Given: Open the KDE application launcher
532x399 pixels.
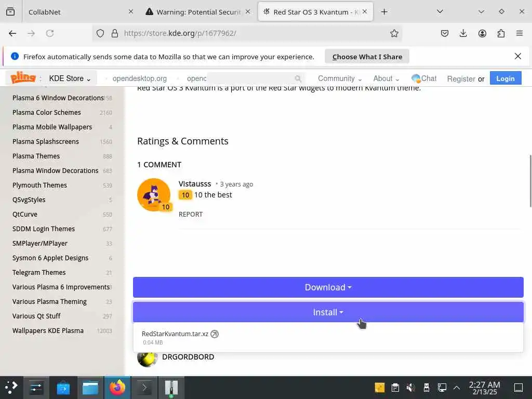Looking at the screenshot, I should [x=11, y=388].
